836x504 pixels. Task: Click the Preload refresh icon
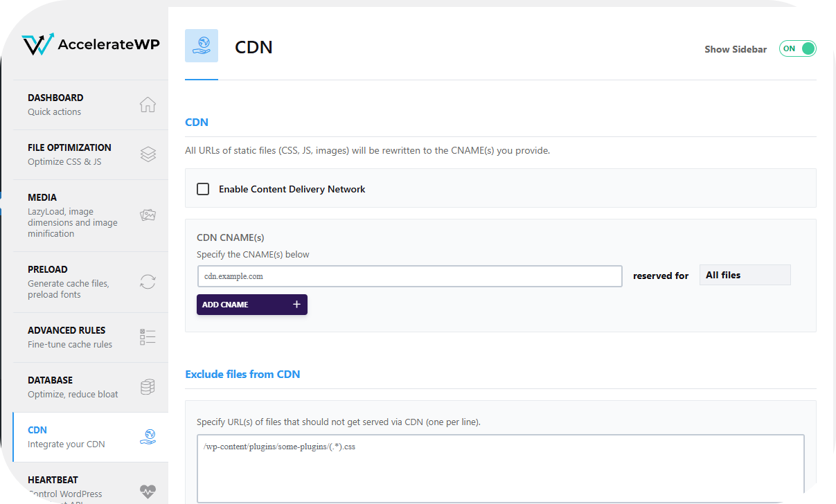tap(148, 282)
